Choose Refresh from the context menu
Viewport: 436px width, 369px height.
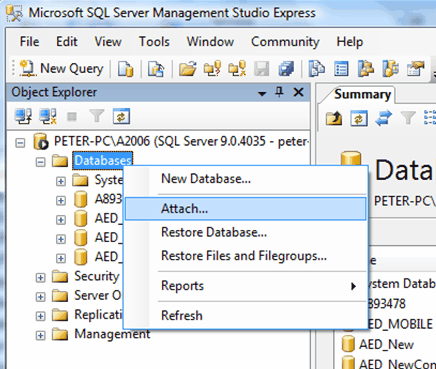click(246, 315)
